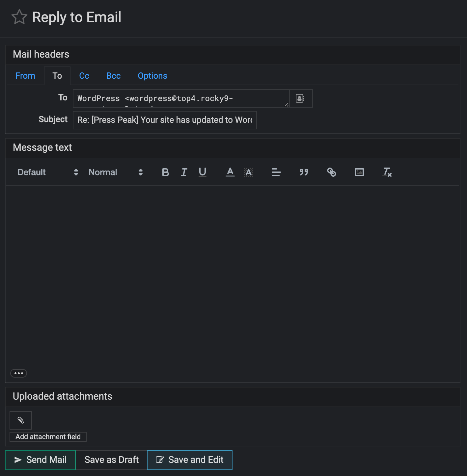
Task: Toggle italic text formatting
Action: tap(184, 172)
